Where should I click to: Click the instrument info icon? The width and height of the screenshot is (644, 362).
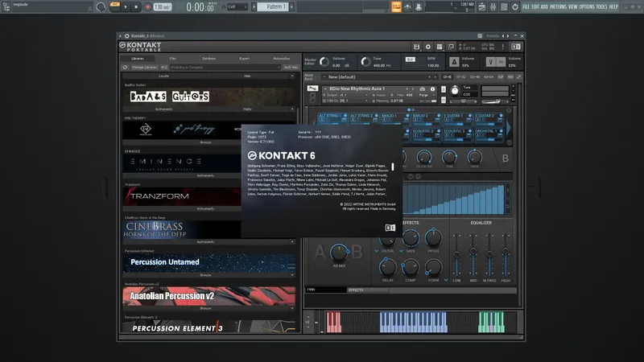click(x=432, y=88)
